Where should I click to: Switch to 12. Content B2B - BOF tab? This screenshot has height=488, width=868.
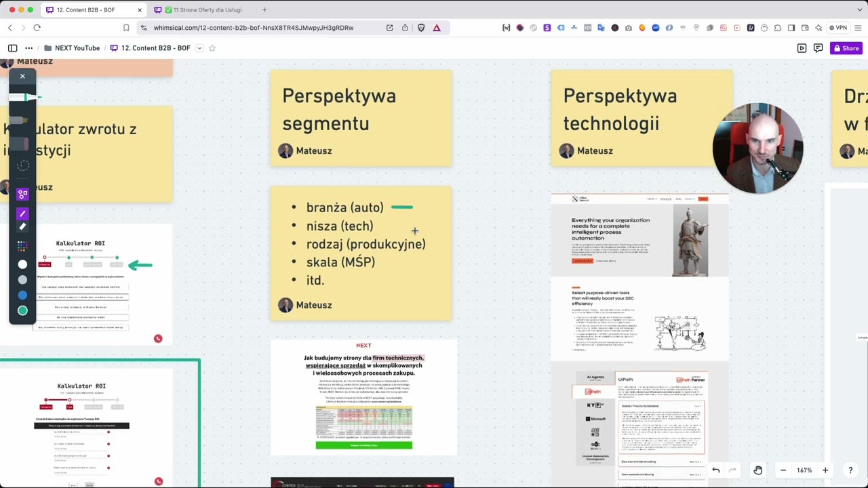tap(94, 9)
